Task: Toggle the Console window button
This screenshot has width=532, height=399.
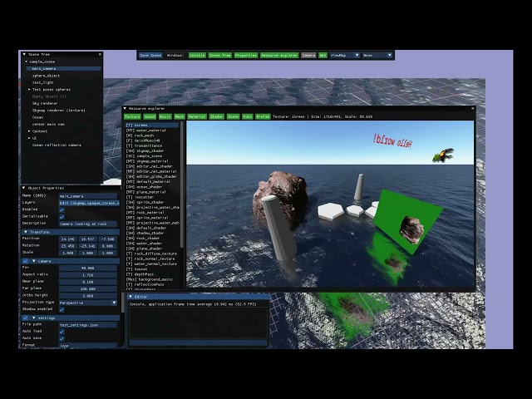Action: pyautogui.click(x=197, y=56)
